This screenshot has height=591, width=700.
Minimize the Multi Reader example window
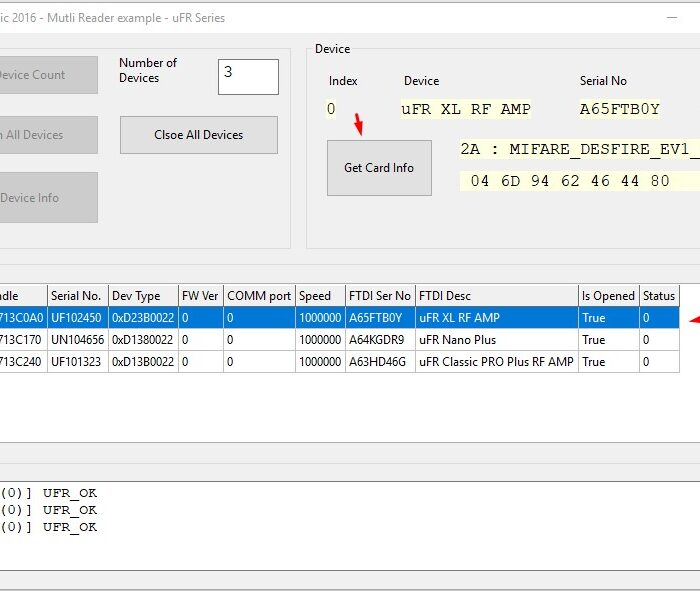[x=672, y=18]
